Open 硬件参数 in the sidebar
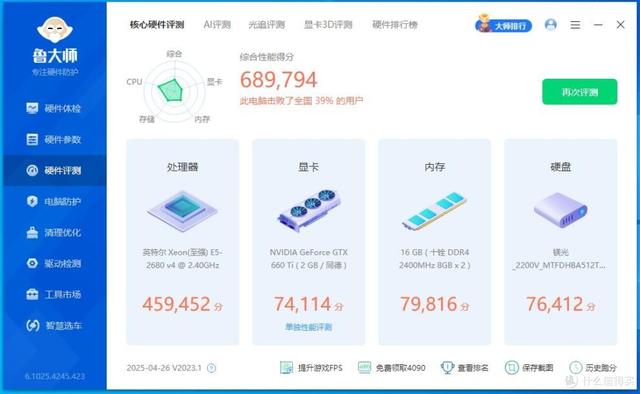The image size is (640, 394). tap(53, 139)
